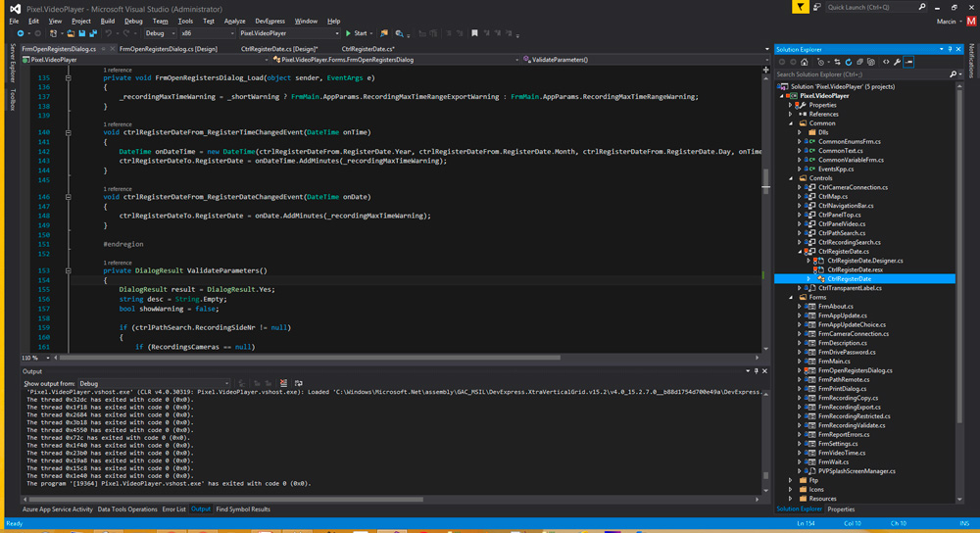Collapse the Controls folder in Solution Explorer
980x533 pixels.
coord(791,178)
